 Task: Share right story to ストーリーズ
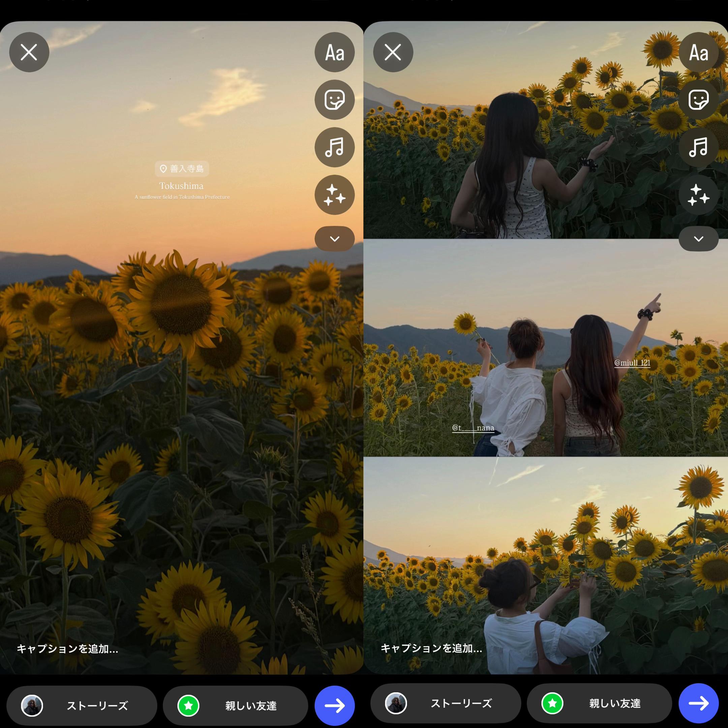446,703
